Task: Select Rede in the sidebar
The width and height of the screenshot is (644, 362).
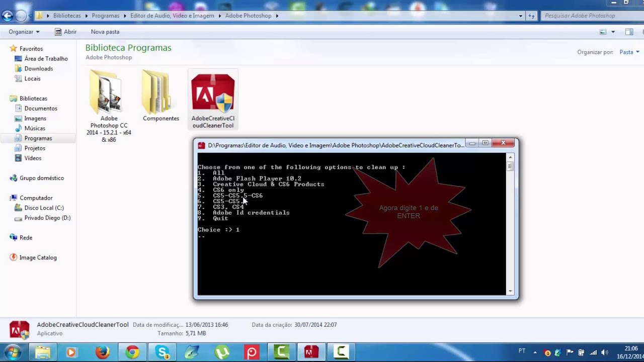Action: pos(26,238)
